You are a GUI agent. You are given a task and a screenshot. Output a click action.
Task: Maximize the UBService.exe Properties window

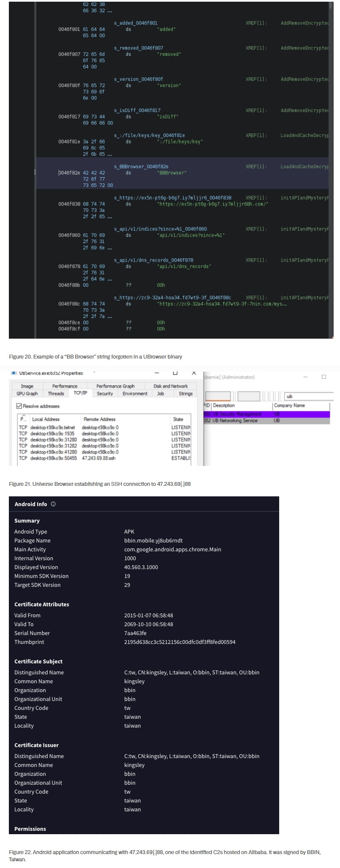175,373
